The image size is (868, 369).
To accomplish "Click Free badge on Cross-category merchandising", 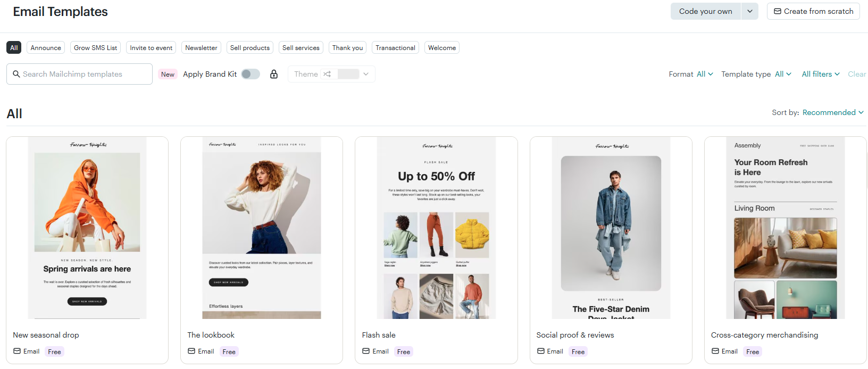I will [753, 351].
